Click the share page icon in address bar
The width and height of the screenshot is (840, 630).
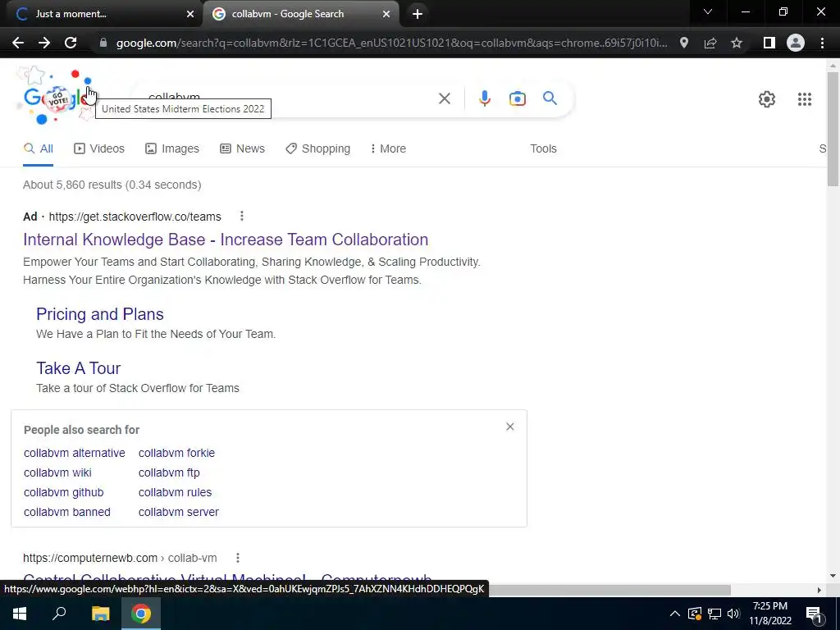point(710,43)
